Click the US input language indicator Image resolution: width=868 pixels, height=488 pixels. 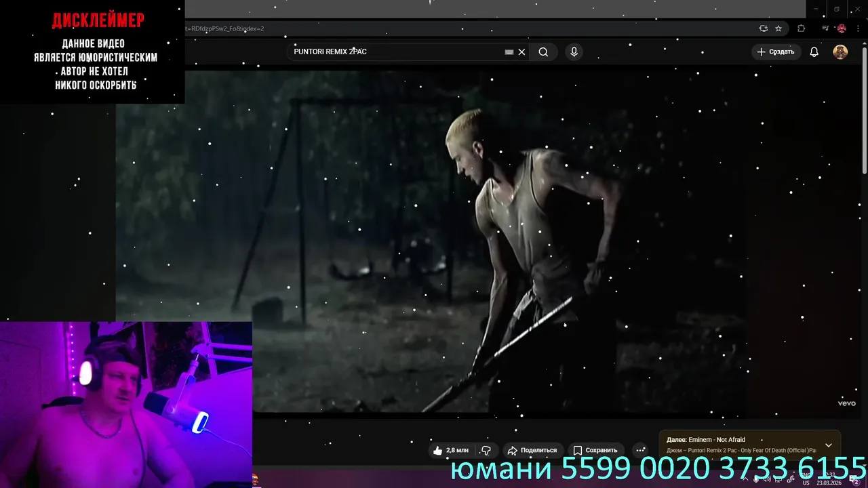pyautogui.click(x=806, y=483)
